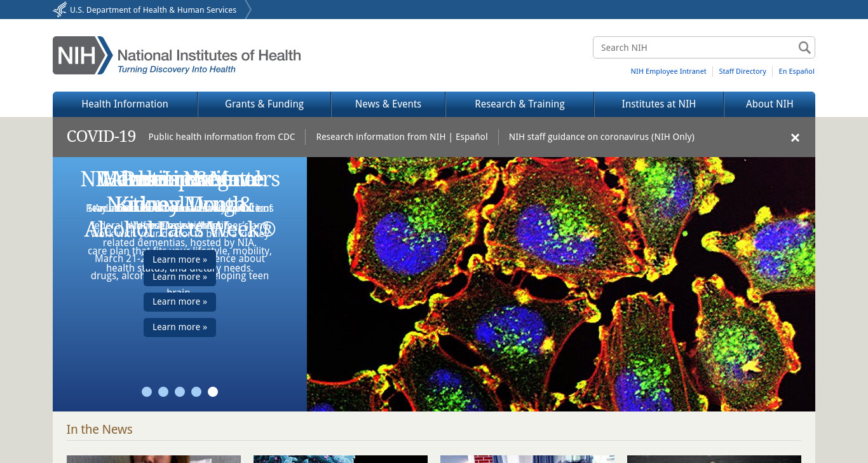Open the Grants & Funding menu
This screenshot has width=868, height=463.
[x=264, y=104]
